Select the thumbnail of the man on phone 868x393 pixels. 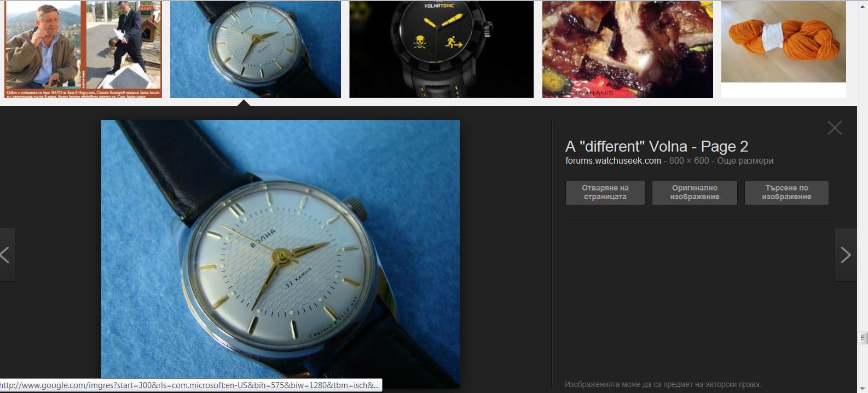pyautogui.click(x=83, y=49)
